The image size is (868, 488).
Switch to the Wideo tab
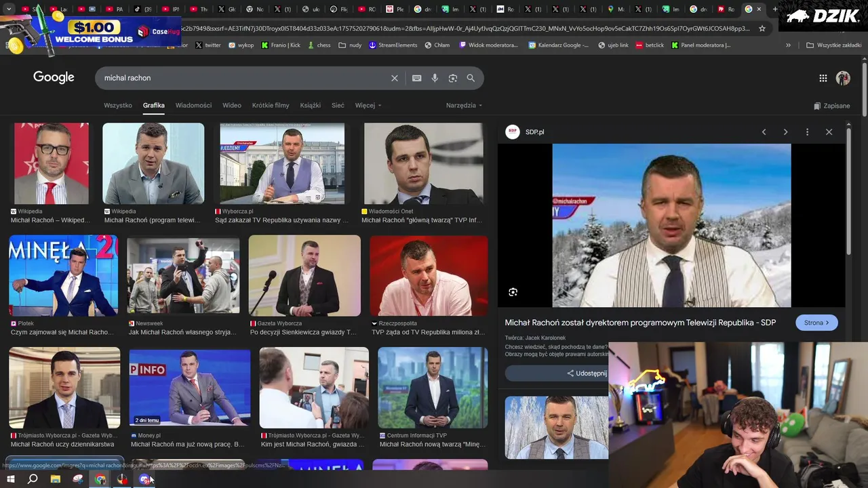tap(232, 106)
